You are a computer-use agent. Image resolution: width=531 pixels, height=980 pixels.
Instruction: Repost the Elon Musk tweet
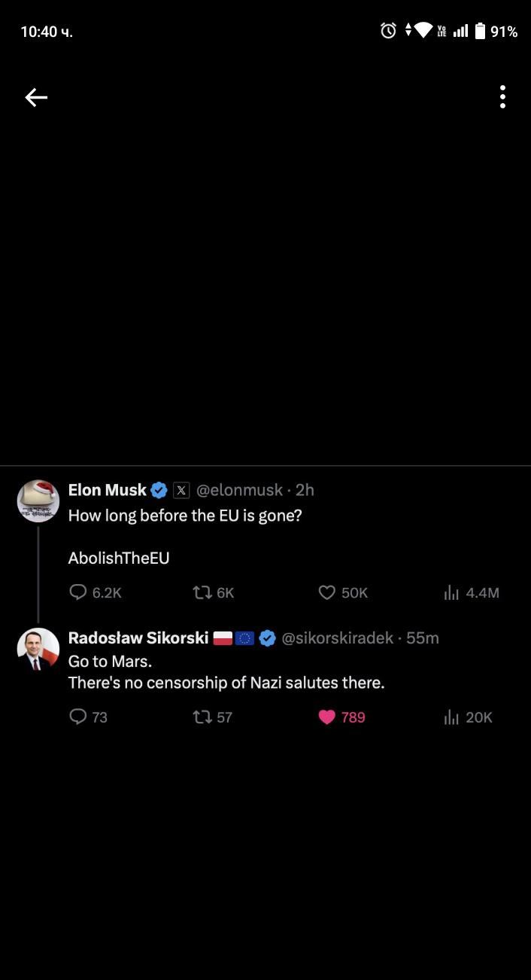(202, 593)
